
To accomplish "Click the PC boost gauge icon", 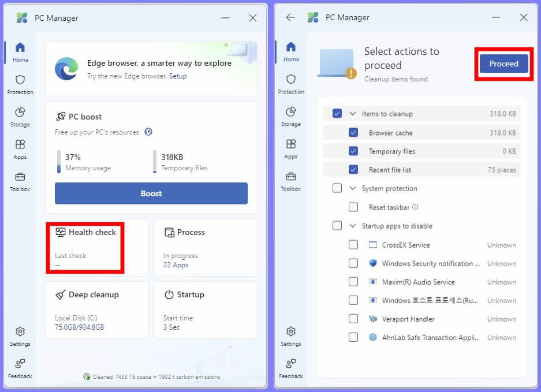I will (x=148, y=132).
